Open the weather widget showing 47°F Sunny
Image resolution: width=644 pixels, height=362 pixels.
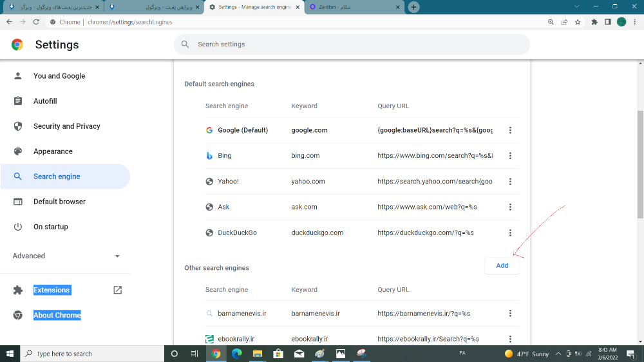(x=527, y=354)
